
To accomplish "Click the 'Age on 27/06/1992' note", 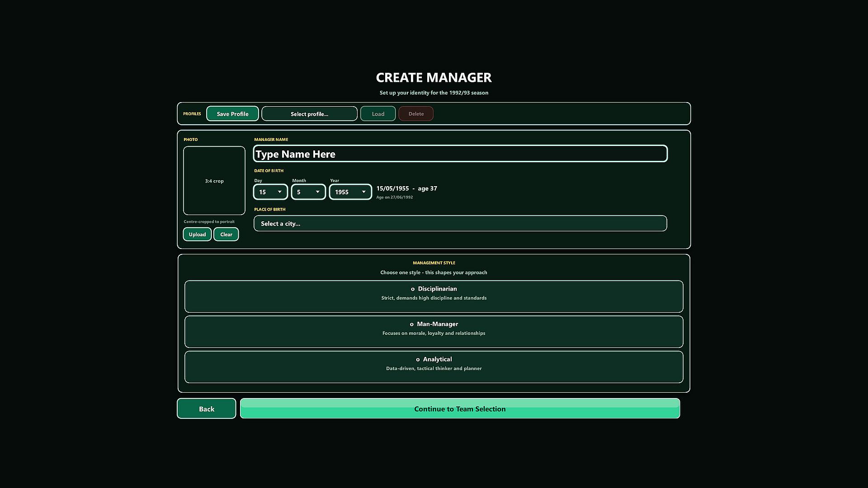I will point(394,197).
